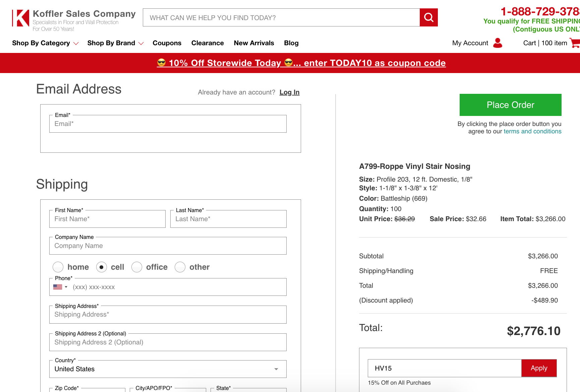Open My Account via the person icon
This screenshot has width=580, height=392.
click(498, 43)
